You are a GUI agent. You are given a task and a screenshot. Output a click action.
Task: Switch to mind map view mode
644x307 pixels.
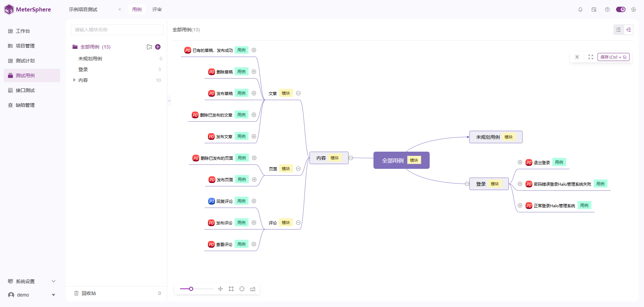coord(629,30)
